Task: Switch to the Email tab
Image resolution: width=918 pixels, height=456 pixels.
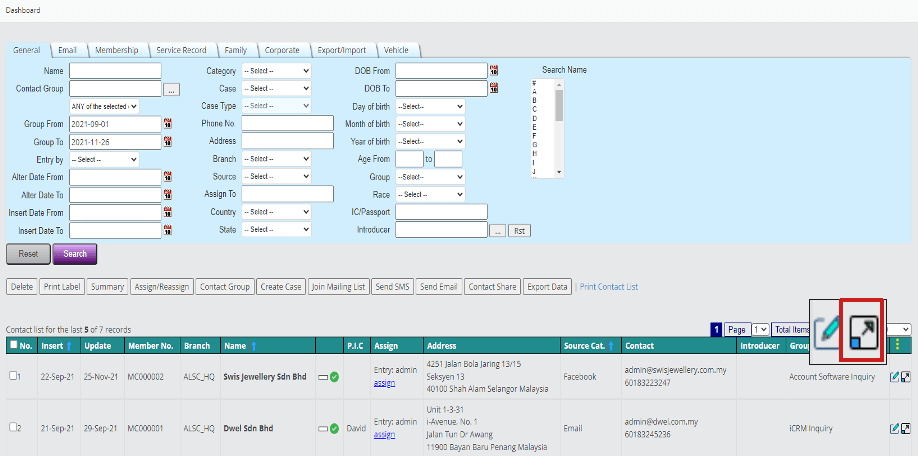Action: pos(68,50)
